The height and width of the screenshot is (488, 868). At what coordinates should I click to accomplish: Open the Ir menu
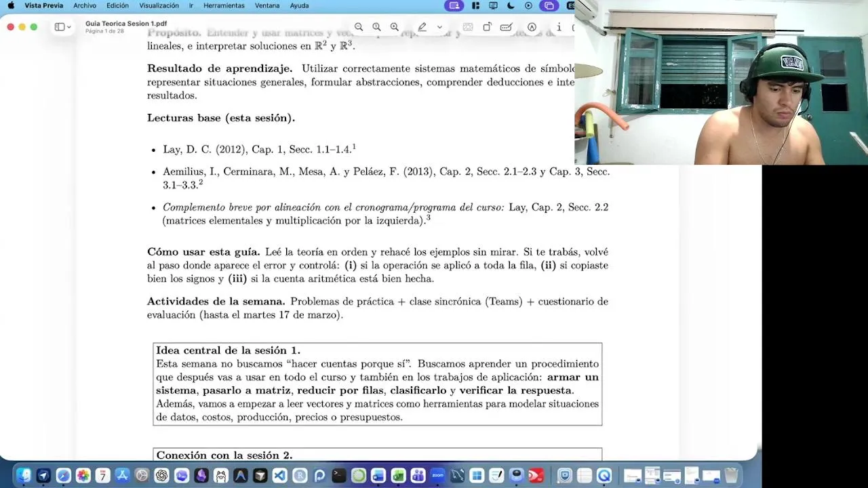click(191, 5)
